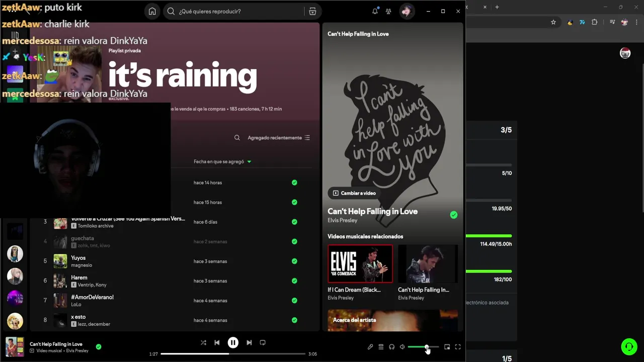This screenshot has height=362, width=644.
Task: Toggle saved check for guechata
Action: click(x=294, y=241)
